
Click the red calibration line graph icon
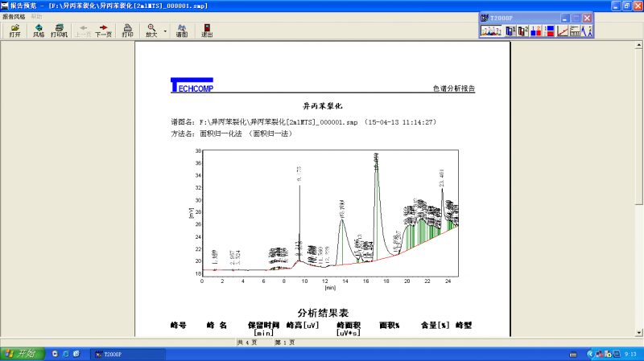562,31
